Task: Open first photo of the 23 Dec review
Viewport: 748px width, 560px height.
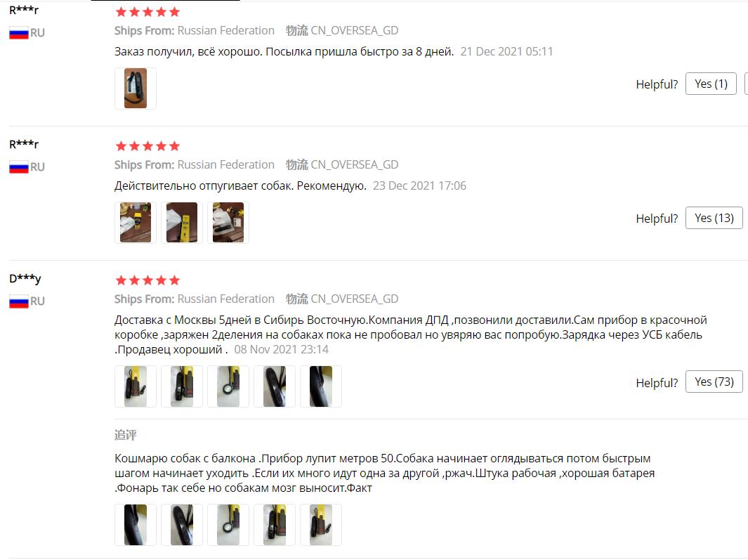Action: coord(136,223)
